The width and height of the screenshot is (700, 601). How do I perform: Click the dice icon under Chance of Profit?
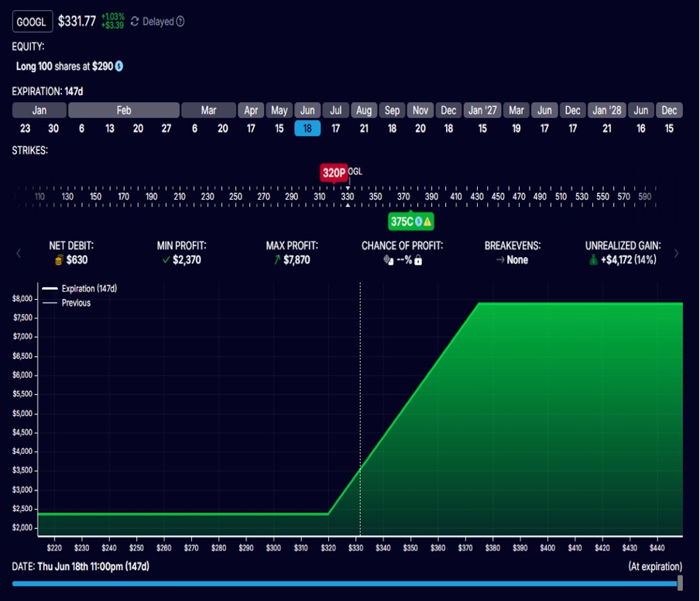click(388, 260)
